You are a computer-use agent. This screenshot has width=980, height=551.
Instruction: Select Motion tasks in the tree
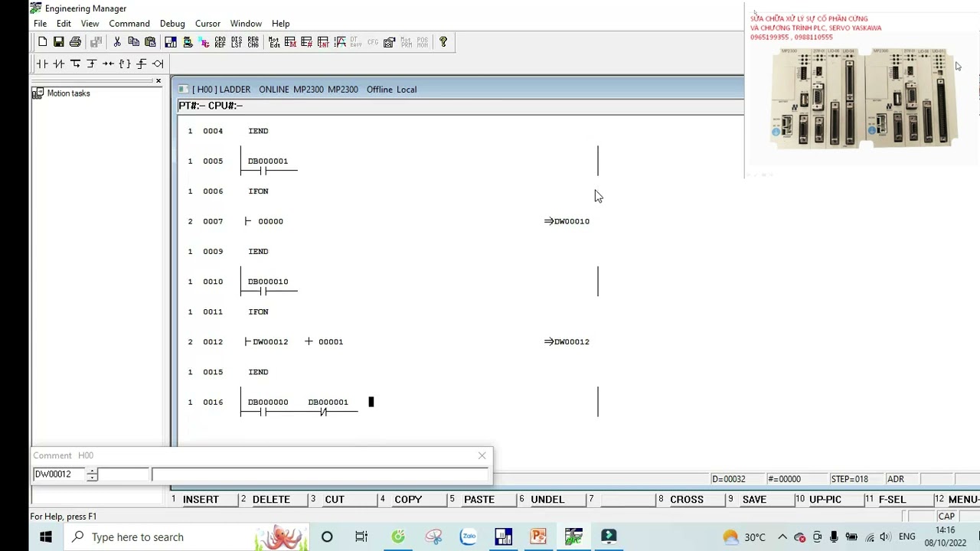pos(68,93)
